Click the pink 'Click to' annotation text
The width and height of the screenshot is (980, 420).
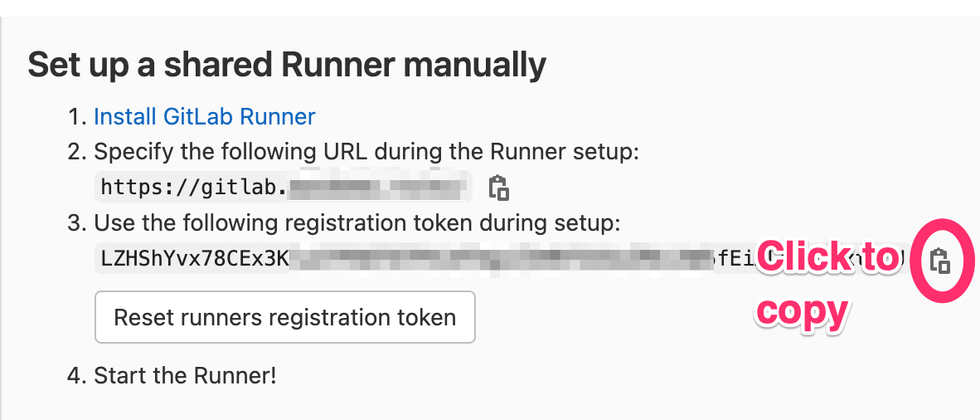827,257
